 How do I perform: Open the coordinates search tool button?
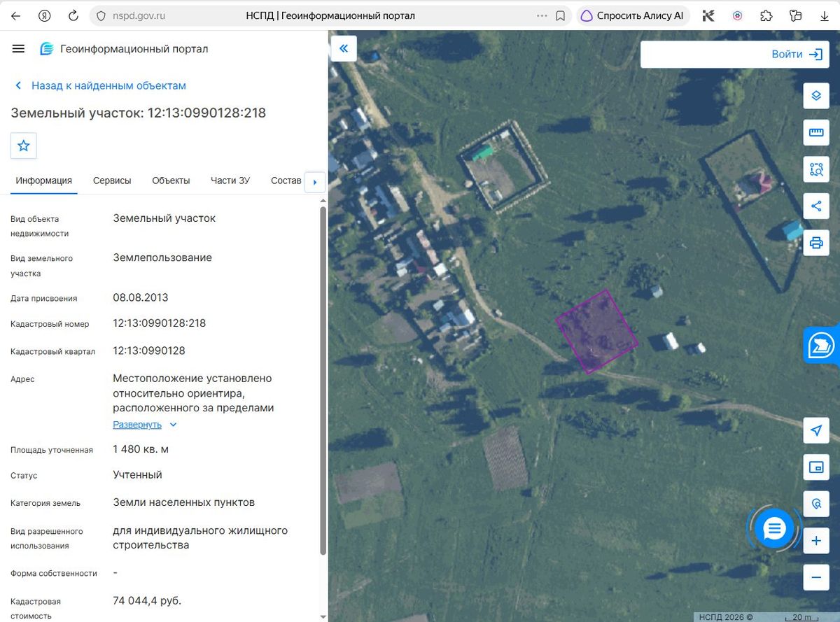coord(816,503)
